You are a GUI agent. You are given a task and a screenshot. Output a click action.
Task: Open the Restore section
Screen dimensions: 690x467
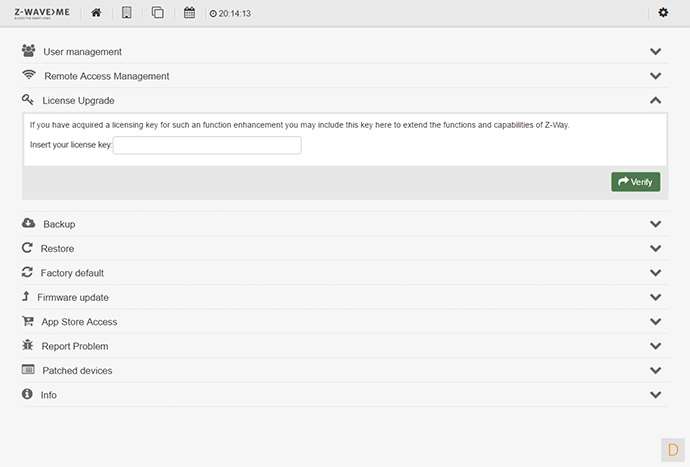point(57,249)
